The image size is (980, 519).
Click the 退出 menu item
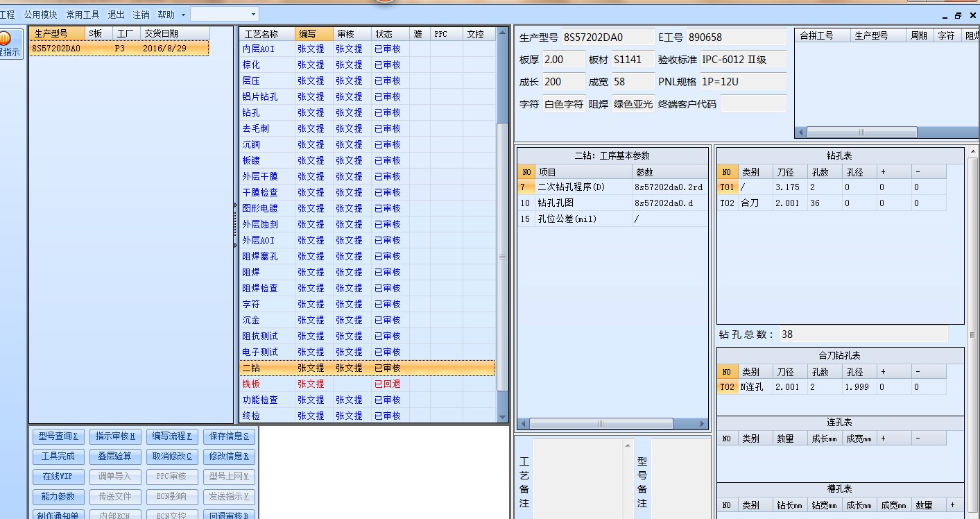point(117,14)
